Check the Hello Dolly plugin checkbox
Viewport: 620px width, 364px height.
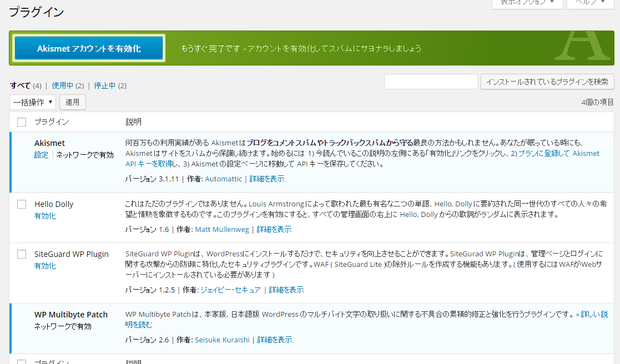pos(22,204)
